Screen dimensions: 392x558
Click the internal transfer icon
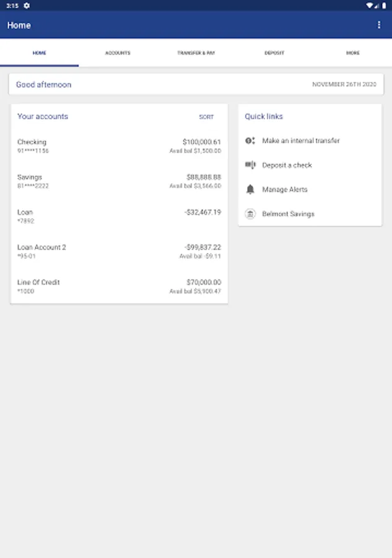(250, 141)
